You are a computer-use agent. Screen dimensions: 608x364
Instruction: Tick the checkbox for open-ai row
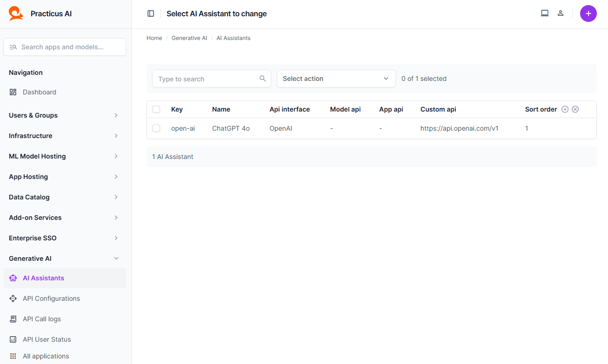pos(156,128)
